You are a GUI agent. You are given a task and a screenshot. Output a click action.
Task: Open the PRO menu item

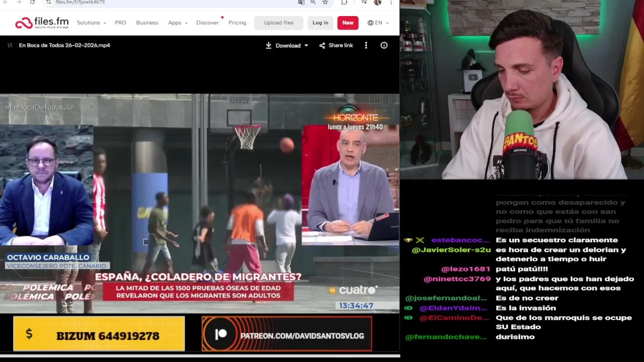click(x=120, y=23)
